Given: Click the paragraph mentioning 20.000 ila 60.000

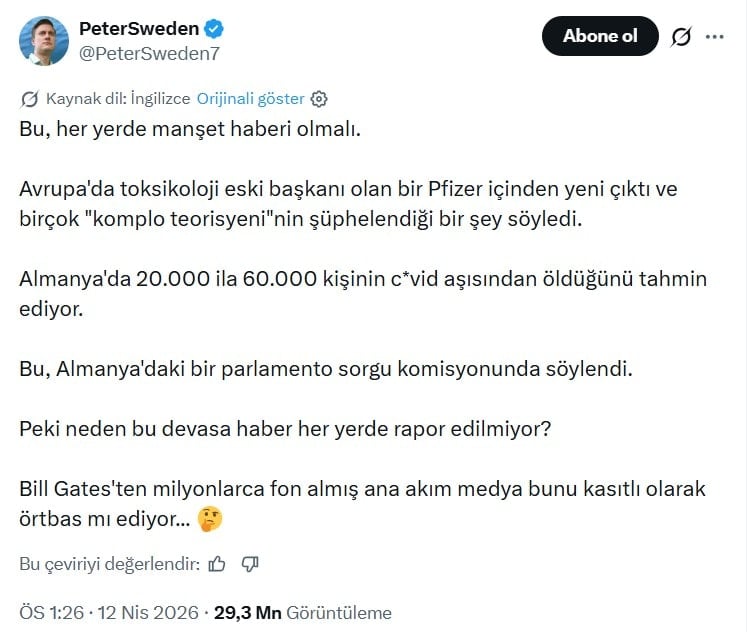Looking at the screenshot, I should pyautogui.click(x=362, y=293).
